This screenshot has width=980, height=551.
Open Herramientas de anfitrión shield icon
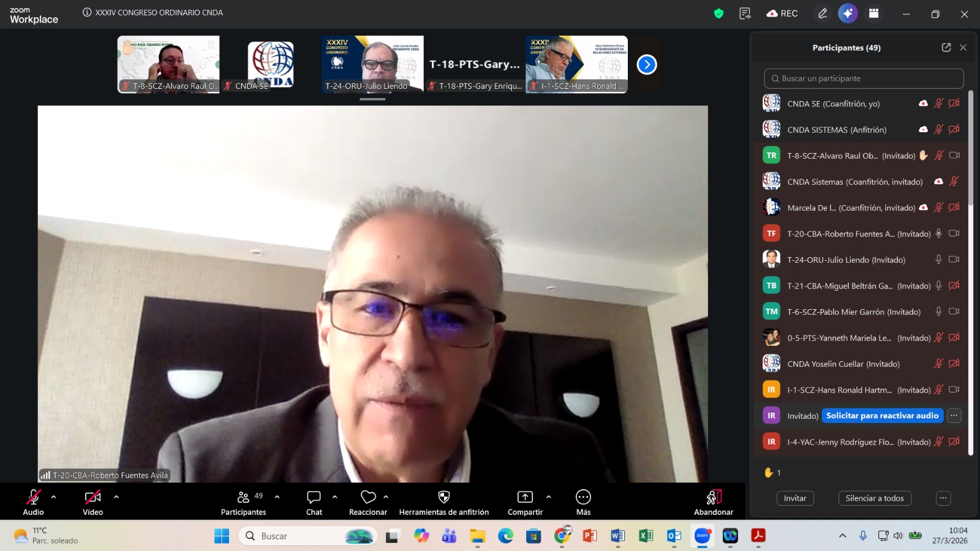tap(444, 497)
